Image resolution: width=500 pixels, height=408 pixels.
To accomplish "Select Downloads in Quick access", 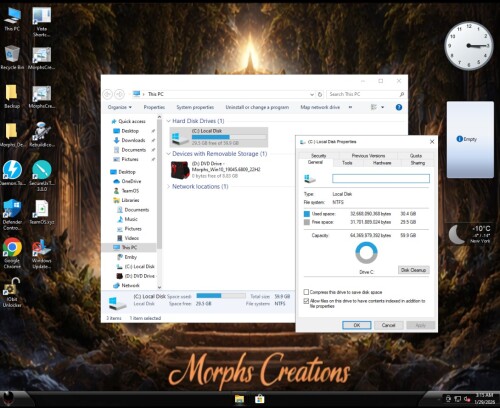I will tap(133, 140).
